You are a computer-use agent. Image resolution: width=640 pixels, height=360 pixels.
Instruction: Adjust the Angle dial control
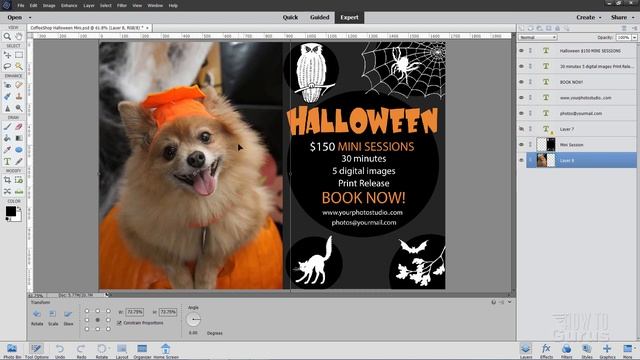point(193,319)
